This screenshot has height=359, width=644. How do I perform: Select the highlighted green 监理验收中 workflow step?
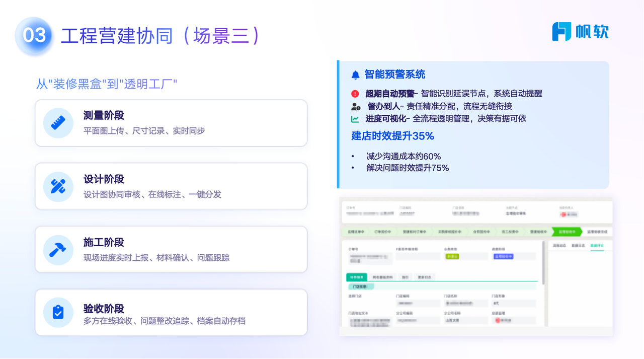pyautogui.click(x=566, y=232)
